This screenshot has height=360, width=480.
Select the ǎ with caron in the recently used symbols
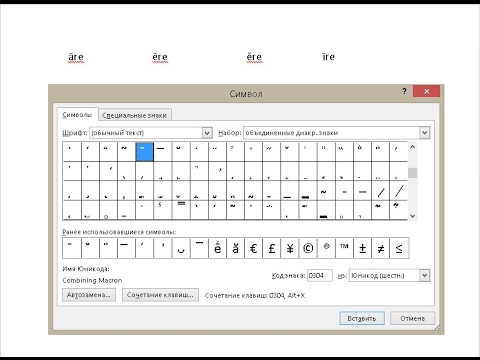[235, 248]
